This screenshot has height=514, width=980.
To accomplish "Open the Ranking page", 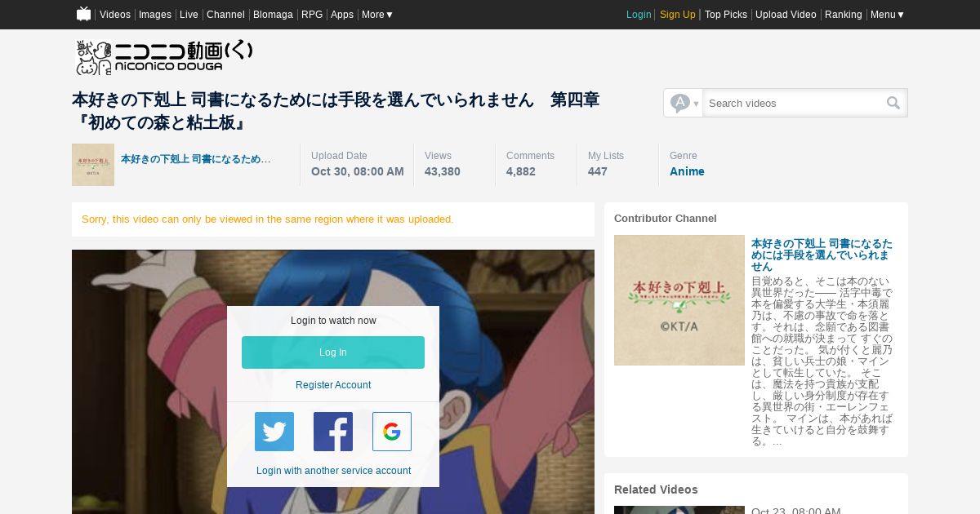I will click(844, 15).
